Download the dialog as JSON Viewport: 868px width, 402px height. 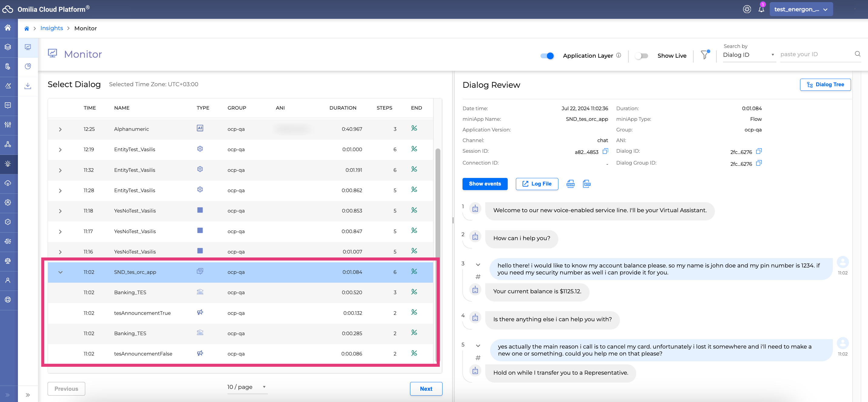coord(570,184)
